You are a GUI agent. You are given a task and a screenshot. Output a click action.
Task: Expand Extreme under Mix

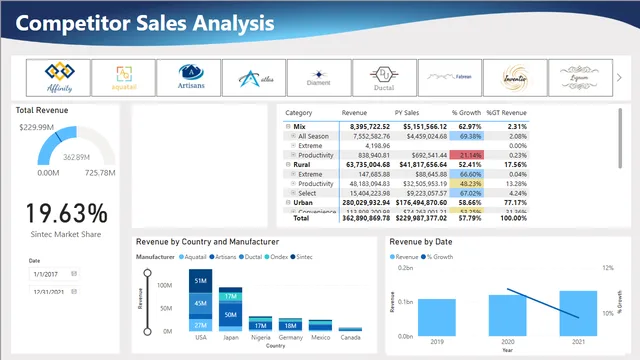293,145
